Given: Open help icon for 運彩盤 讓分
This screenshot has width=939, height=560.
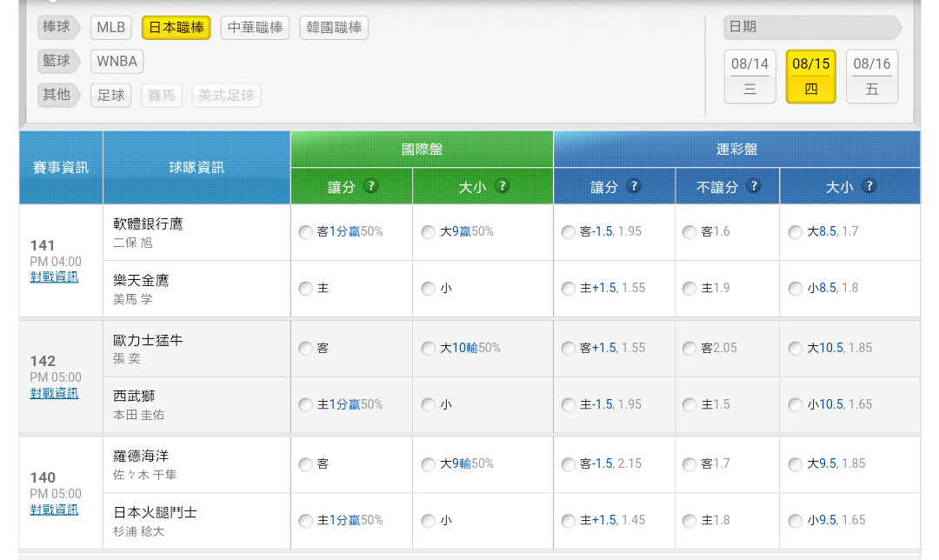Looking at the screenshot, I should [634, 186].
